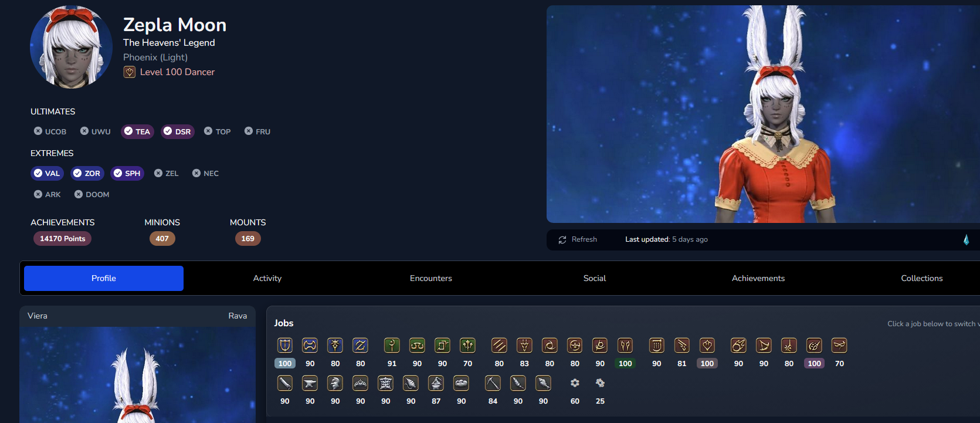Click the ZOR extreme badge

tap(87, 173)
